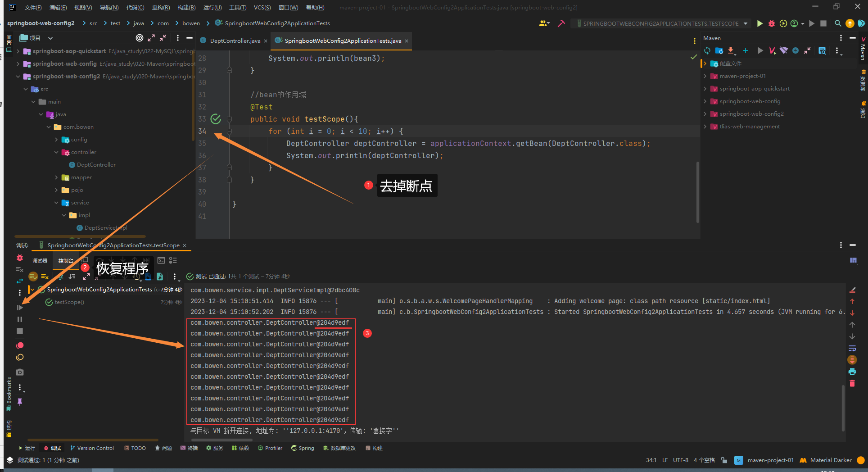Open Search Everywhere magnifier icon

click(x=838, y=23)
